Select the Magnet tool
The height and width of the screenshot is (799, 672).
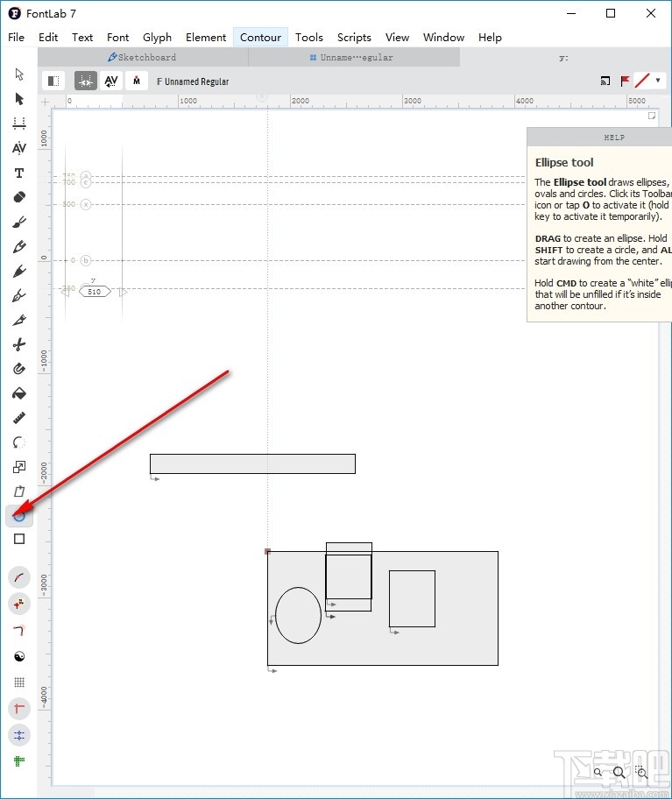tap(19, 369)
